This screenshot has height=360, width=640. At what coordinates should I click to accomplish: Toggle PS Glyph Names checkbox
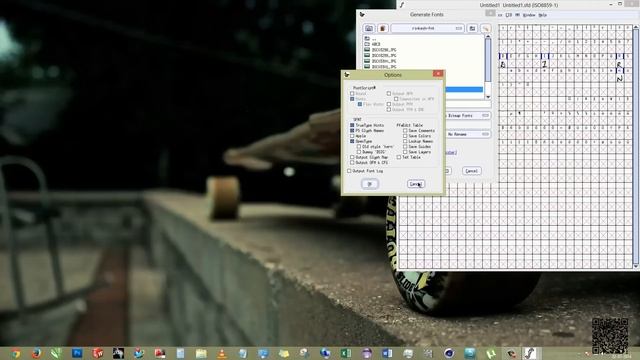[352, 131]
